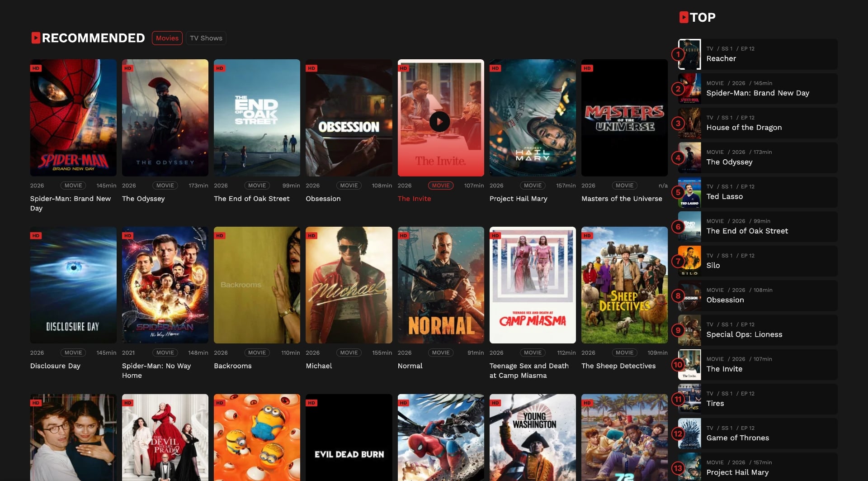The height and width of the screenshot is (481, 868).
Task: Open the Evil Dead Burn poster
Action: pos(349,438)
